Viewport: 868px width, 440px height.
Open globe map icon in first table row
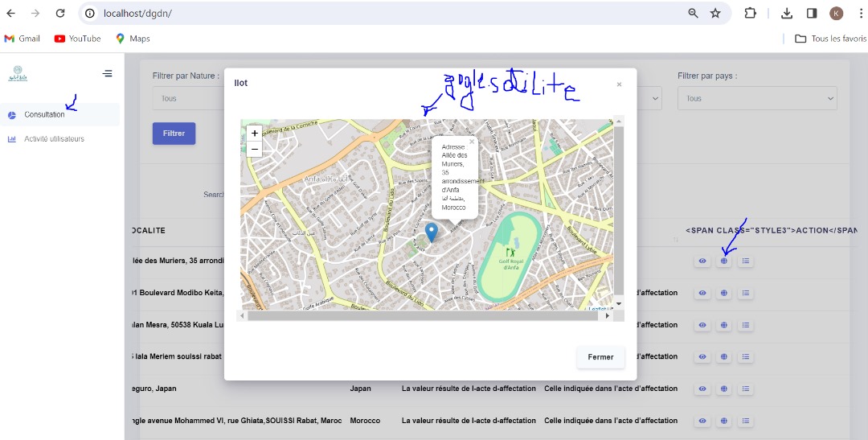click(x=724, y=261)
